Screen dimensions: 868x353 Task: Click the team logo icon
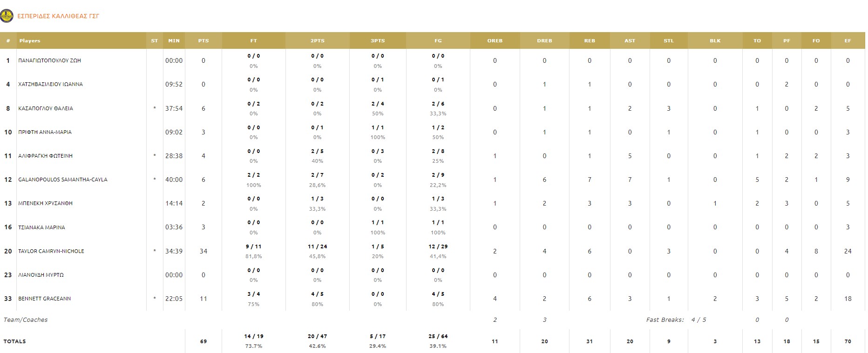point(7,16)
